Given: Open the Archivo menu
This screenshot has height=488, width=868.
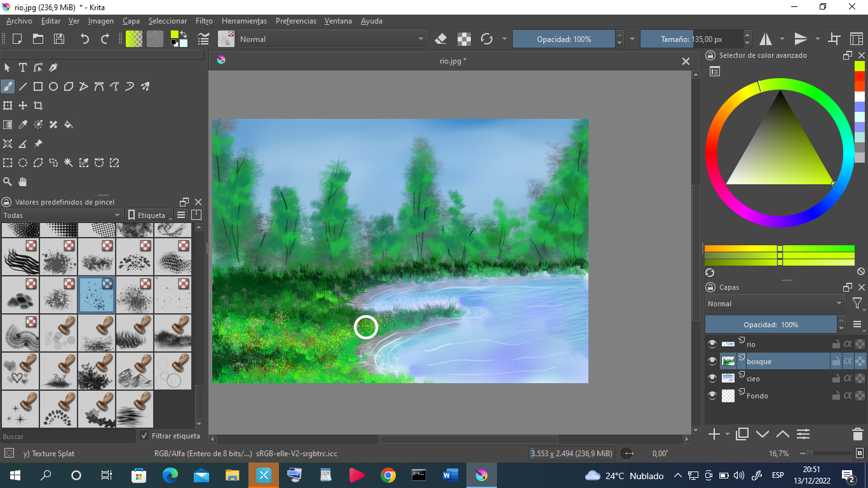Looking at the screenshot, I should pos(19,21).
